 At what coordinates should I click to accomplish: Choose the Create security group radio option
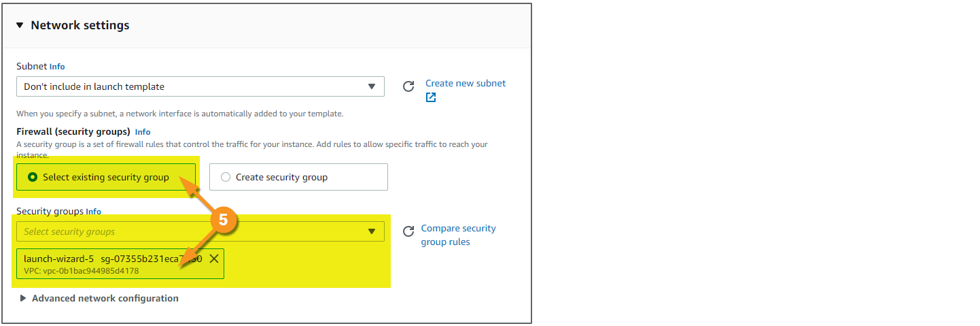pos(226,177)
